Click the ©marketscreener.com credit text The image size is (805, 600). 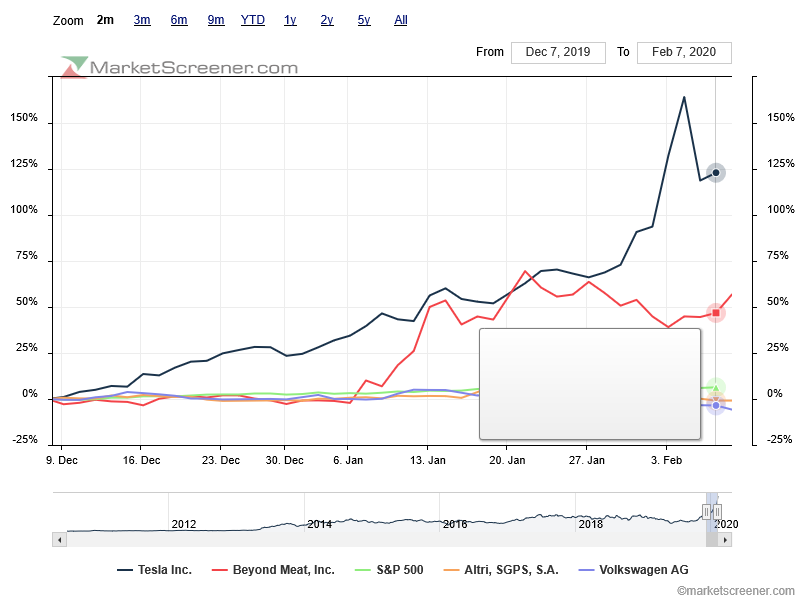pos(735,591)
